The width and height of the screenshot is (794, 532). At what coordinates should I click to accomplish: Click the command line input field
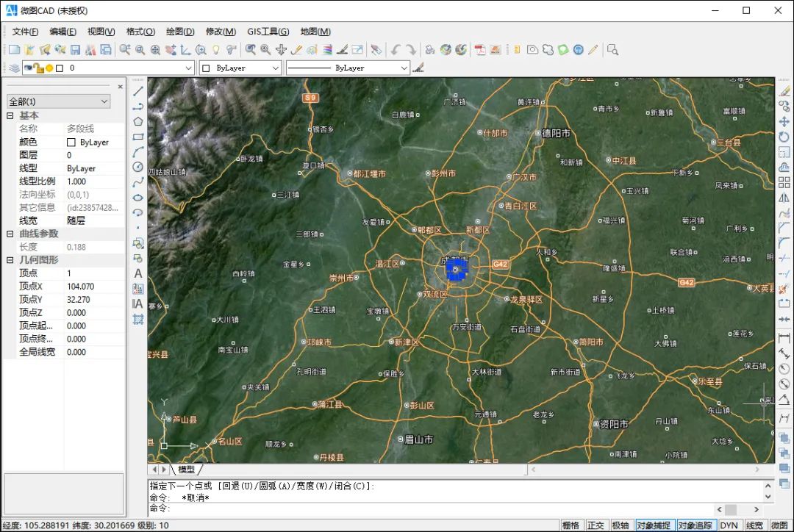pos(430,508)
